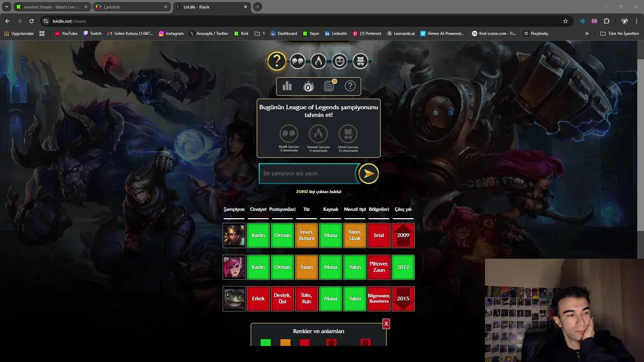This screenshot has width=644, height=362.
Task: Switch to the Quote game mode icon
Action: (297, 61)
